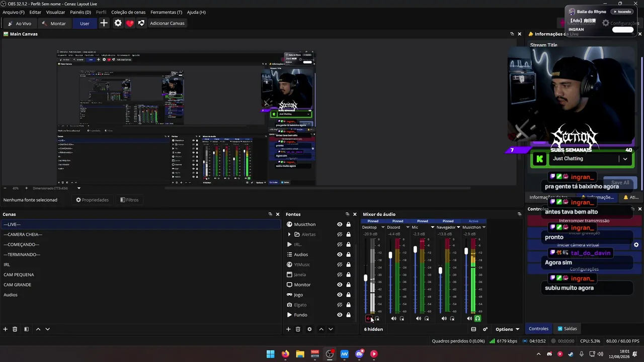
Task: Add a new scene in Cenas
Action: (x=6, y=329)
